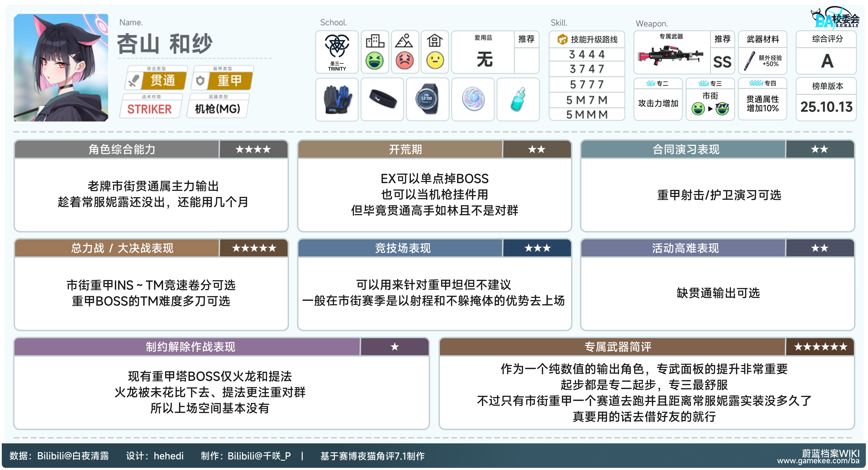Viewport: 868px width, 470px height.
Task: Click the outdoor mountain terrain icon
Action: 404,41
